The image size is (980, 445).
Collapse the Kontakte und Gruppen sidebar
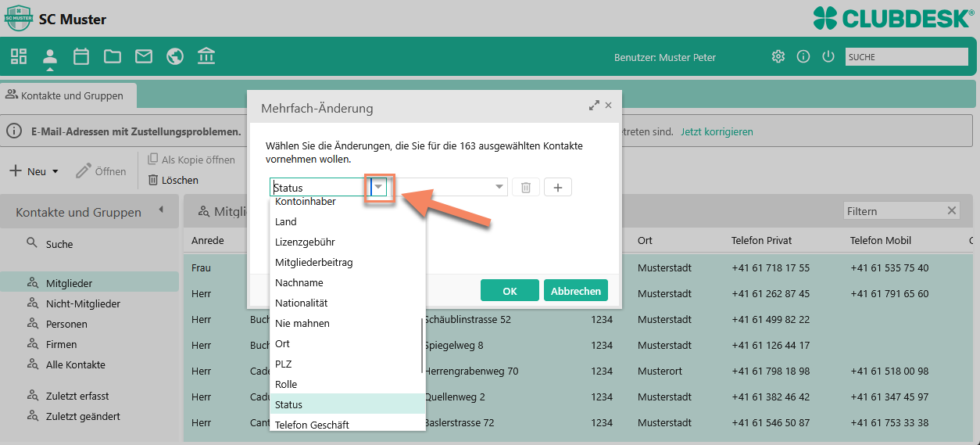[161, 210]
